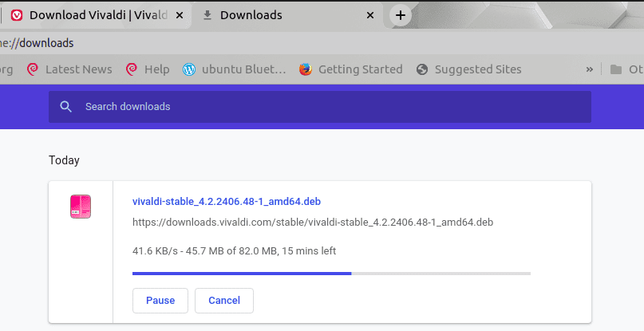The width and height of the screenshot is (644, 331).
Task: Click the pink deb file icon
Action: pyautogui.click(x=81, y=207)
